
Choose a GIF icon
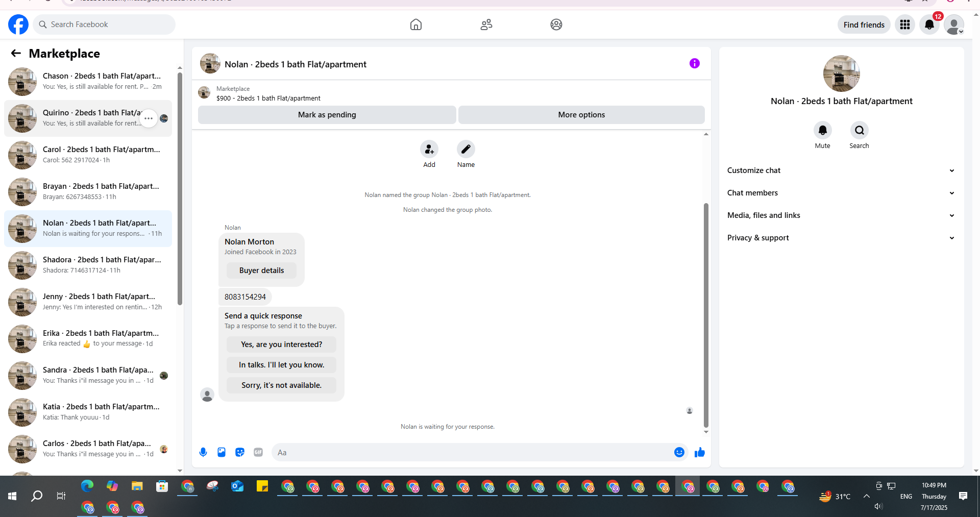pyautogui.click(x=258, y=452)
